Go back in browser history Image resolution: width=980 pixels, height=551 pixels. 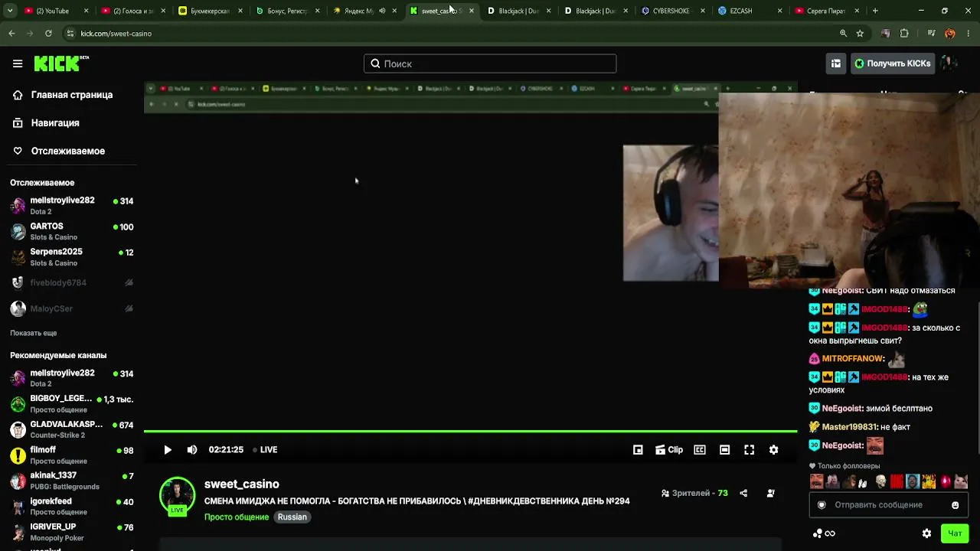(x=11, y=34)
